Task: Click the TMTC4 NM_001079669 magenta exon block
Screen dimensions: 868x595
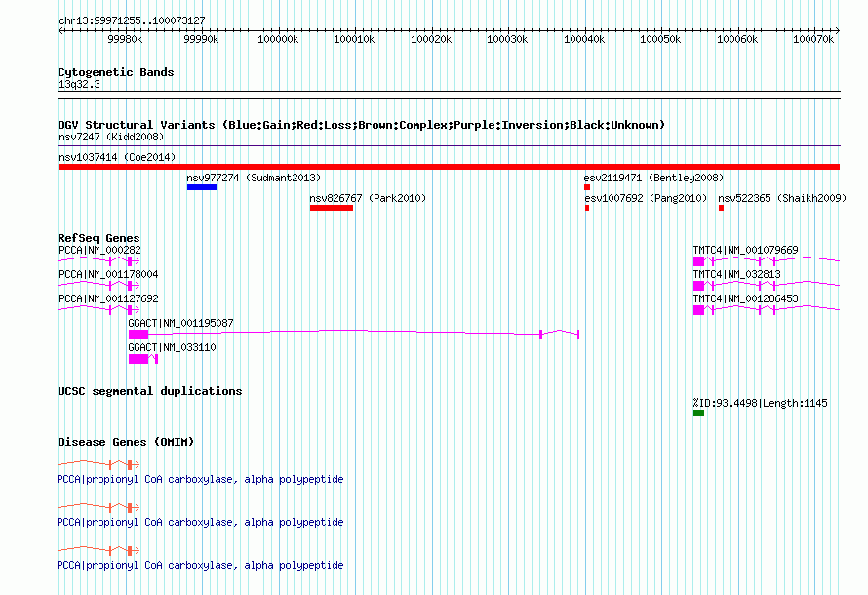Action: coord(698,261)
